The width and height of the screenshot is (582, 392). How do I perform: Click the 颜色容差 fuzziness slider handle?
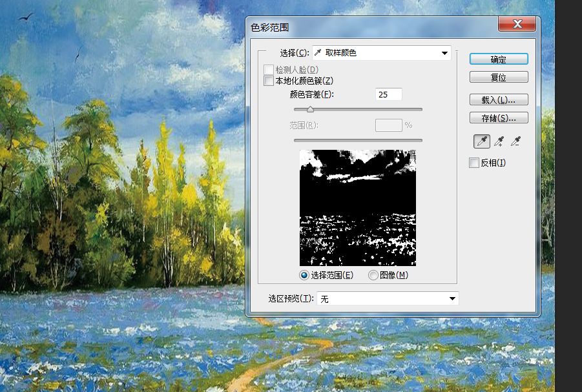pos(310,109)
